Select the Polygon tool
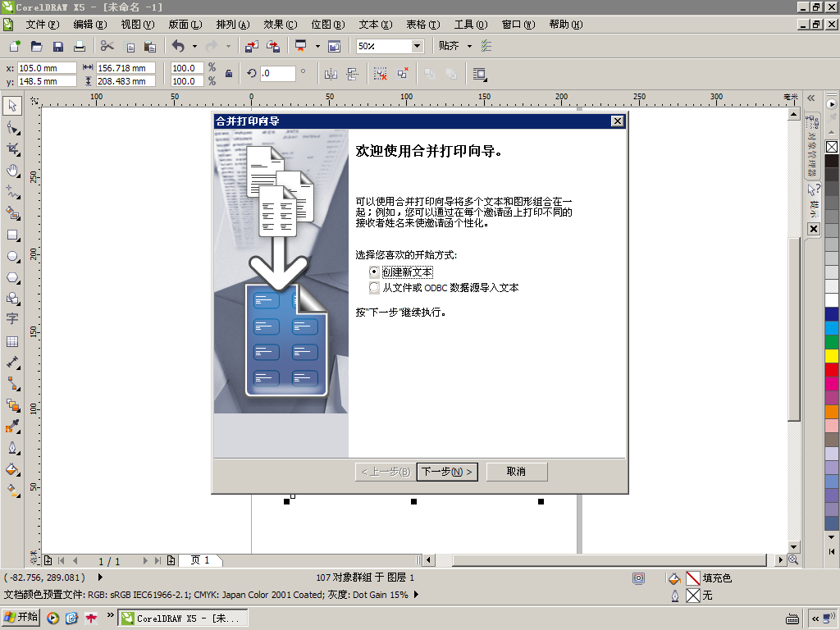 click(12, 277)
